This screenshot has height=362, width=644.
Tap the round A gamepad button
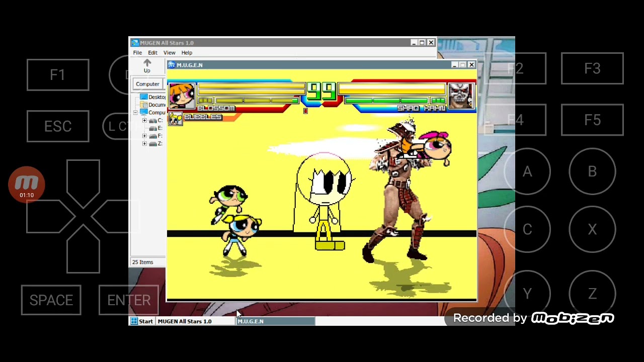coord(527,172)
